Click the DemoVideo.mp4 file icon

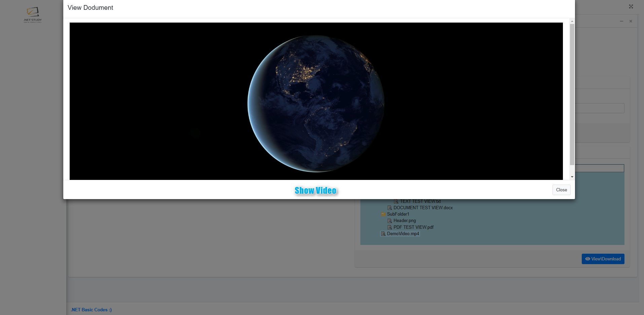coord(383,234)
